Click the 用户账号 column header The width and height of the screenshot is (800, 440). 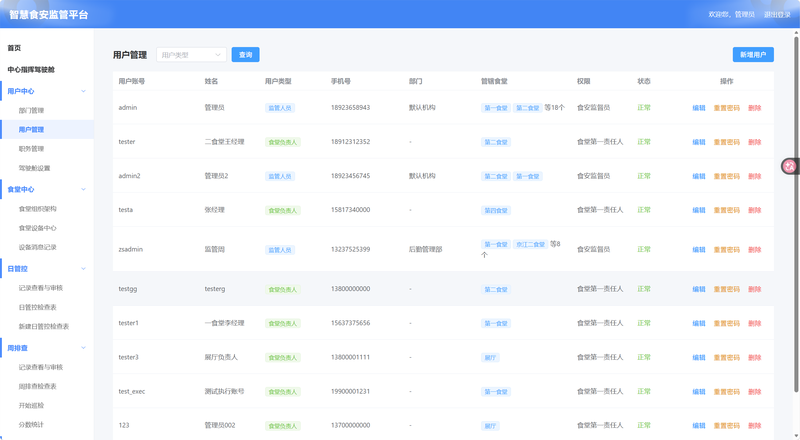tap(132, 81)
